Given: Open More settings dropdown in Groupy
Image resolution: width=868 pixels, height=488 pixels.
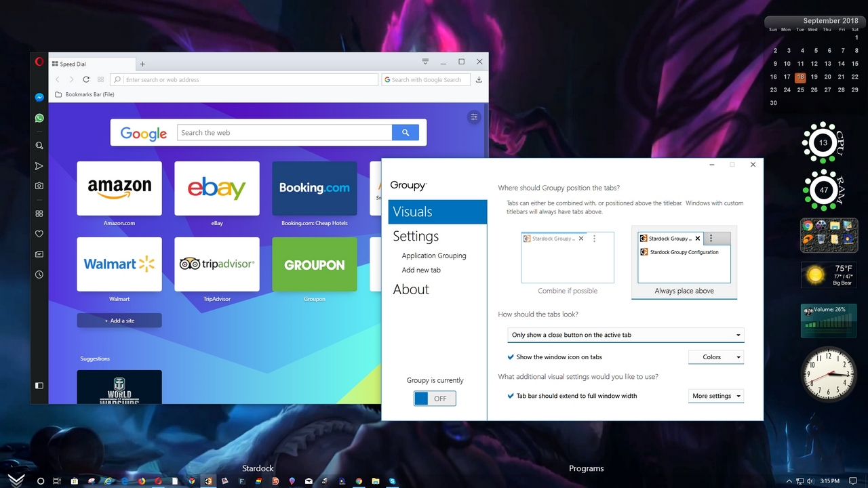Looking at the screenshot, I should tap(716, 396).
